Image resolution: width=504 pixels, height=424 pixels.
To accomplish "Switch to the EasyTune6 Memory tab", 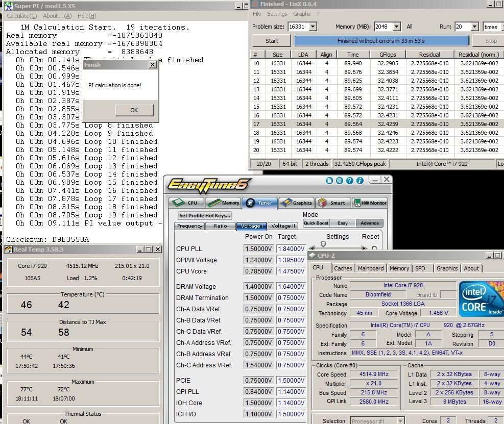I will (x=223, y=203).
